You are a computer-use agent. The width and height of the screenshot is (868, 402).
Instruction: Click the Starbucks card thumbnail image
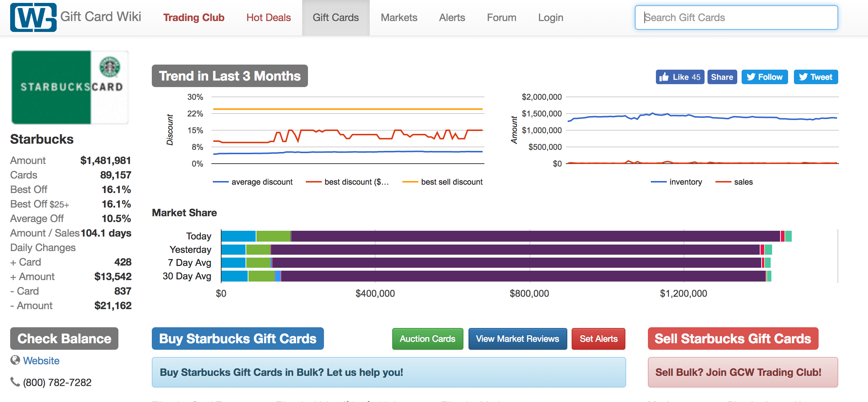point(70,87)
